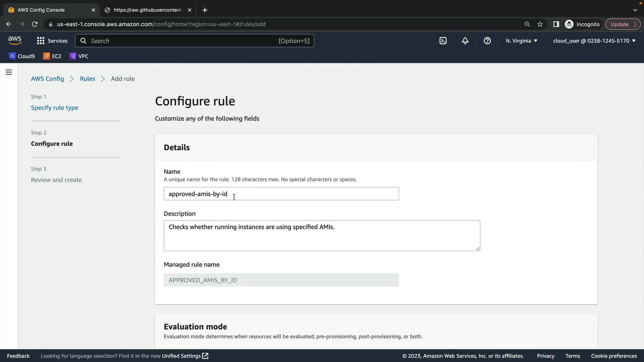Open the Cloud9 shortcut
Image resolution: width=644 pixels, height=362 pixels.
22,56
